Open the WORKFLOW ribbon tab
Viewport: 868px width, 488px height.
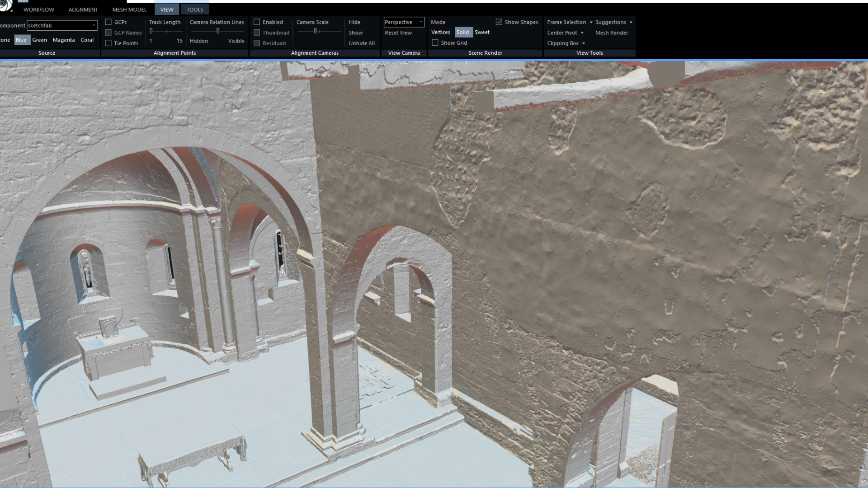click(x=39, y=9)
